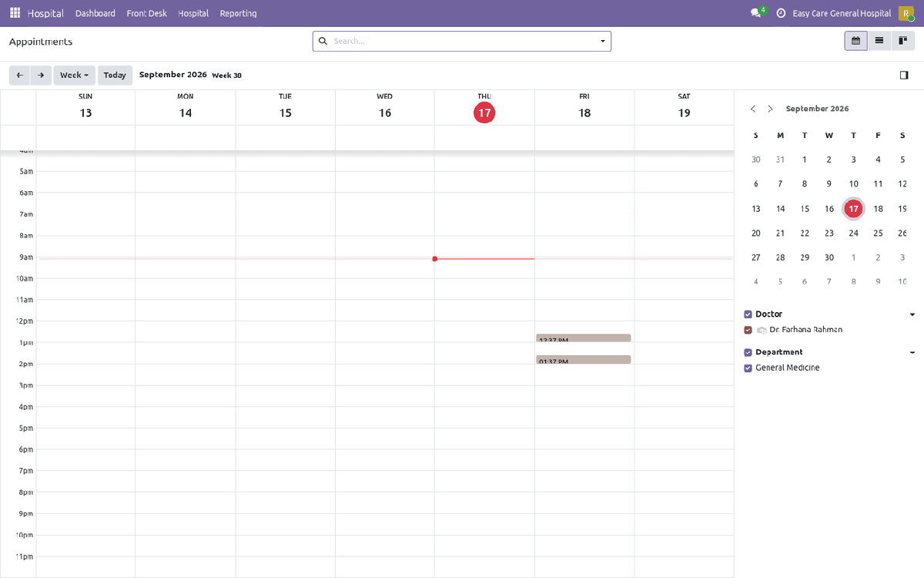The width and height of the screenshot is (924, 578).
Task: Switch to calendar view icon
Action: (855, 41)
